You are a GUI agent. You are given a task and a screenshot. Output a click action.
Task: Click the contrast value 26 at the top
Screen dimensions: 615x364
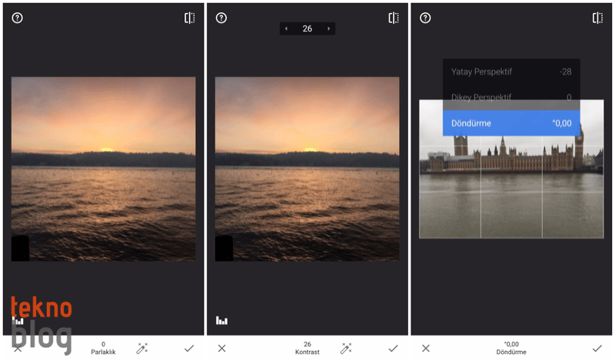click(x=307, y=28)
